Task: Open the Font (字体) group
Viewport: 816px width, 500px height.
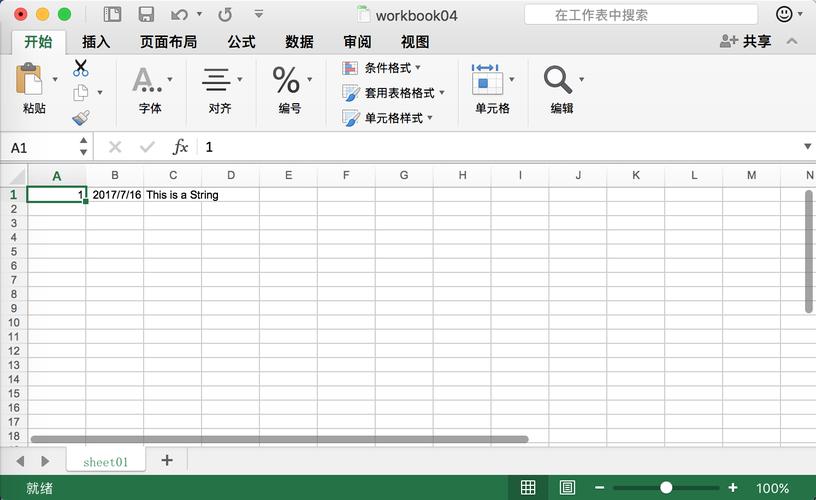Action: point(150,89)
